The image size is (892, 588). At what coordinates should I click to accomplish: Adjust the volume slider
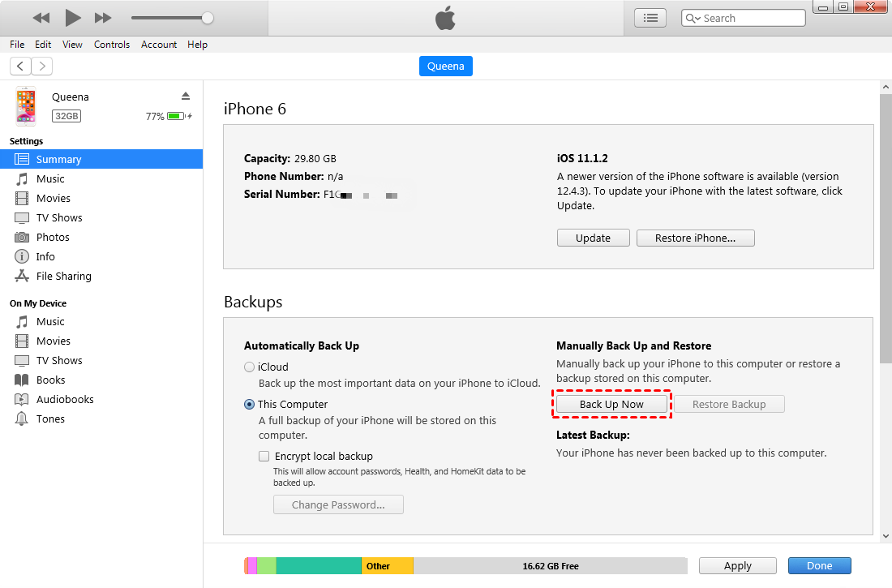click(207, 16)
